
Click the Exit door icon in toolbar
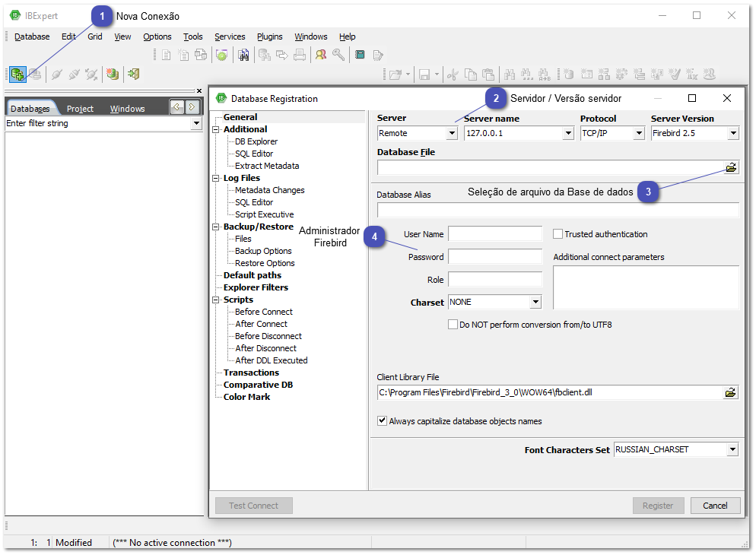tap(134, 74)
